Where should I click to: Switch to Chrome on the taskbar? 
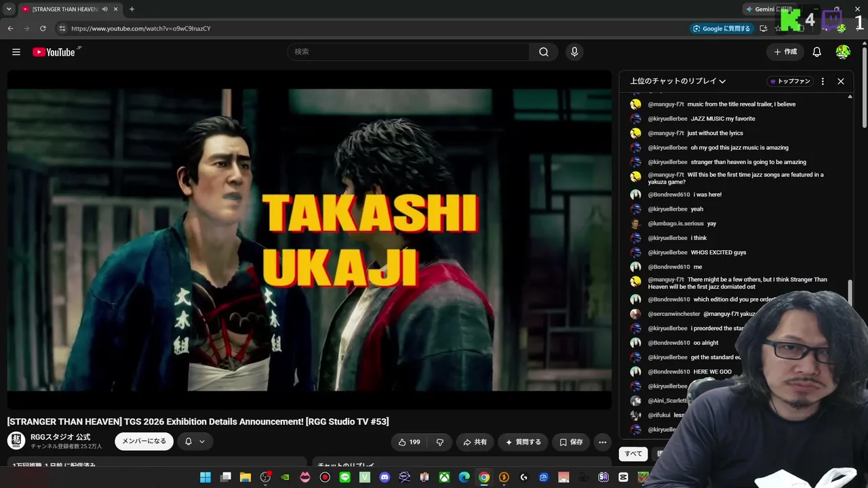click(484, 477)
